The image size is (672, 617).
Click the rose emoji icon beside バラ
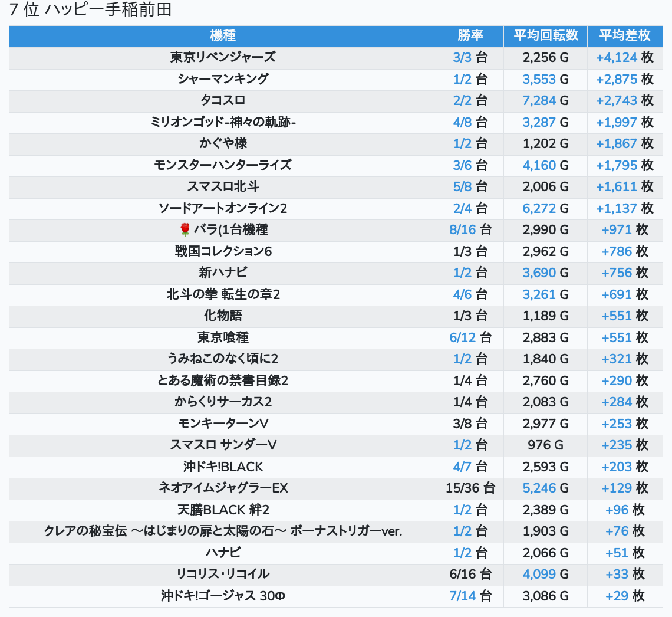185,230
